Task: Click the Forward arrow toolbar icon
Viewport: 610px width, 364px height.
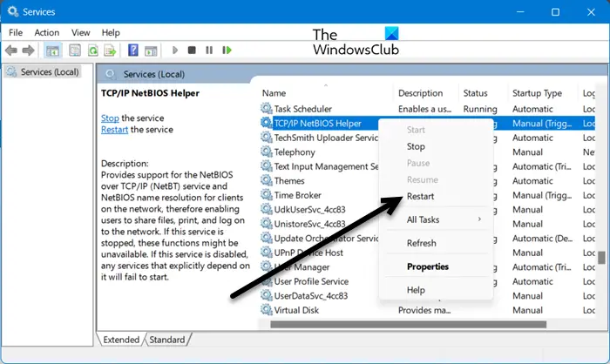Action: click(x=29, y=51)
